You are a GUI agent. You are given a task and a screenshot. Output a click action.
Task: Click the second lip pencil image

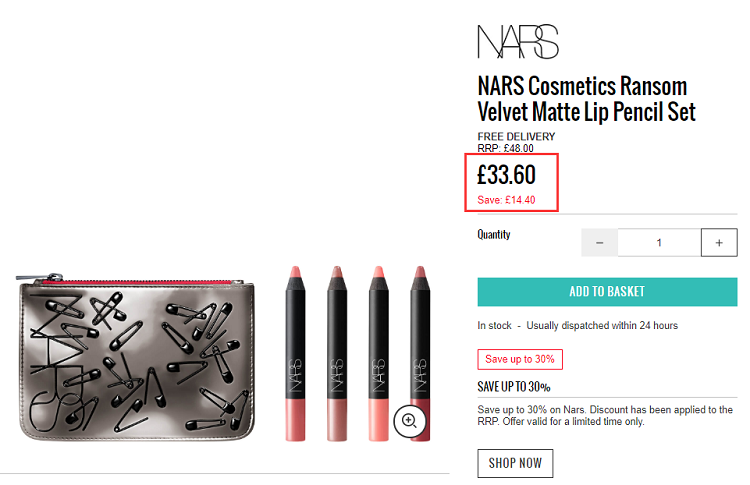click(x=337, y=353)
